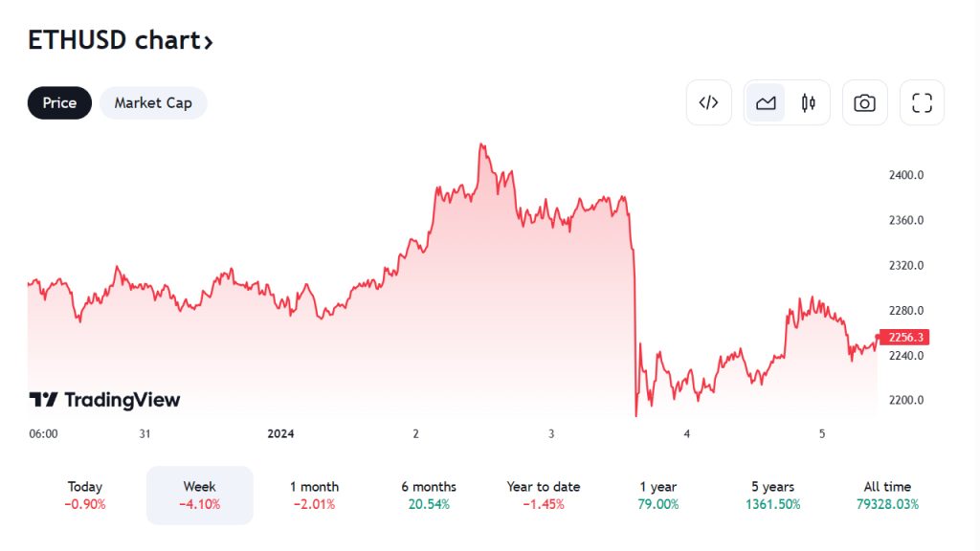Open the ETHUSD chart heading link
Image resolution: width=980 pixels, height=551 pixels.
pos(121,40)
